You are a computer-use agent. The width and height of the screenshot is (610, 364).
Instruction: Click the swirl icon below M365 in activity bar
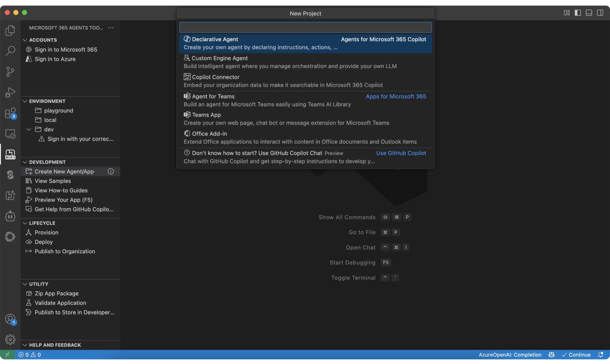(10, 175)
